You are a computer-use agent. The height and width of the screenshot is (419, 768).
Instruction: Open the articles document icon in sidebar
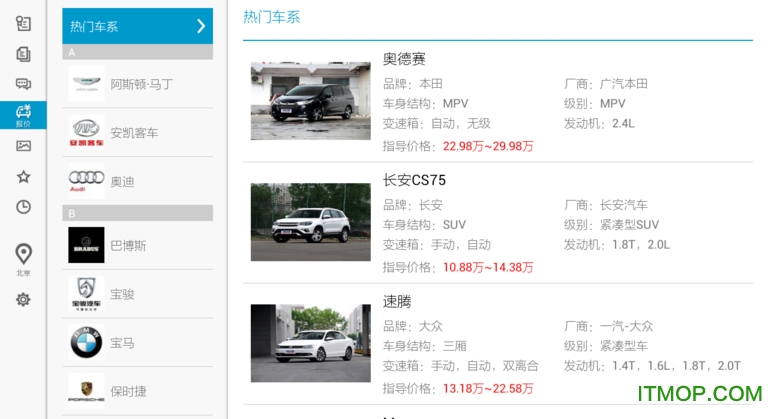point(23,53)
